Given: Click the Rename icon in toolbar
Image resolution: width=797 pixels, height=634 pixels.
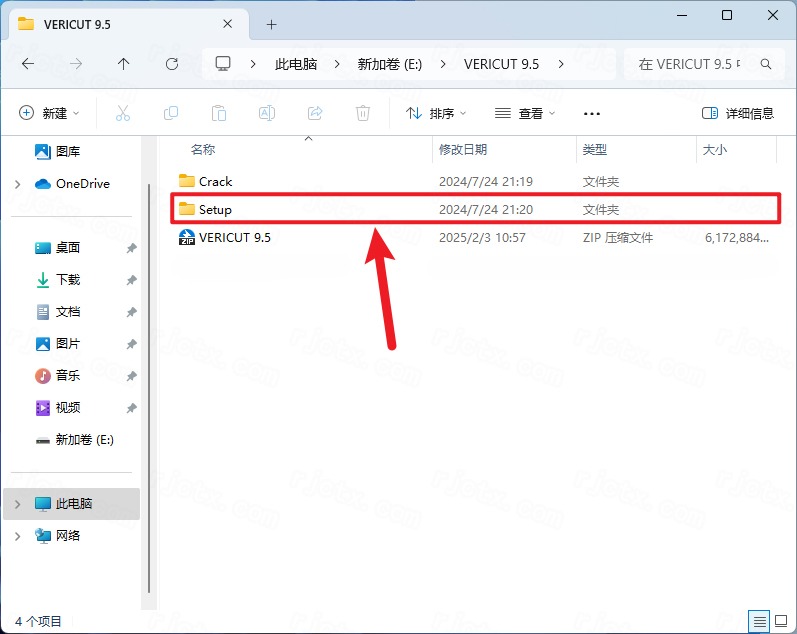Looking at the screenshot, I should tap(267, 113).
